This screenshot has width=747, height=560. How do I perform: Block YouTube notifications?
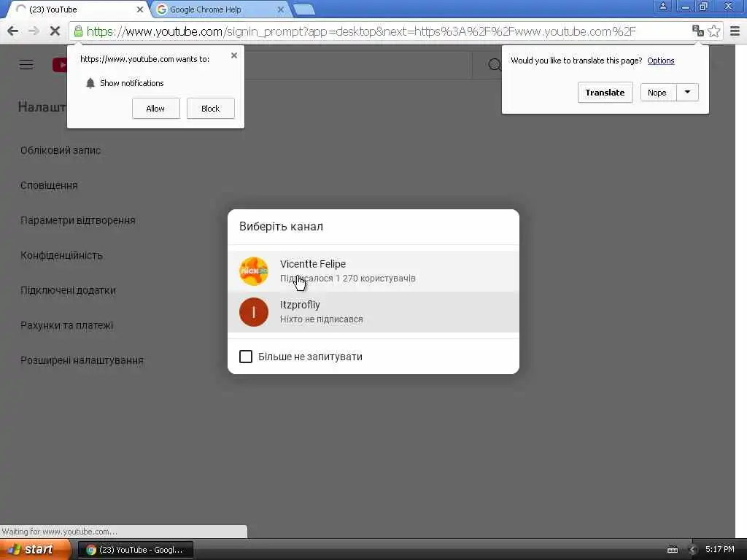click(211, 109)
